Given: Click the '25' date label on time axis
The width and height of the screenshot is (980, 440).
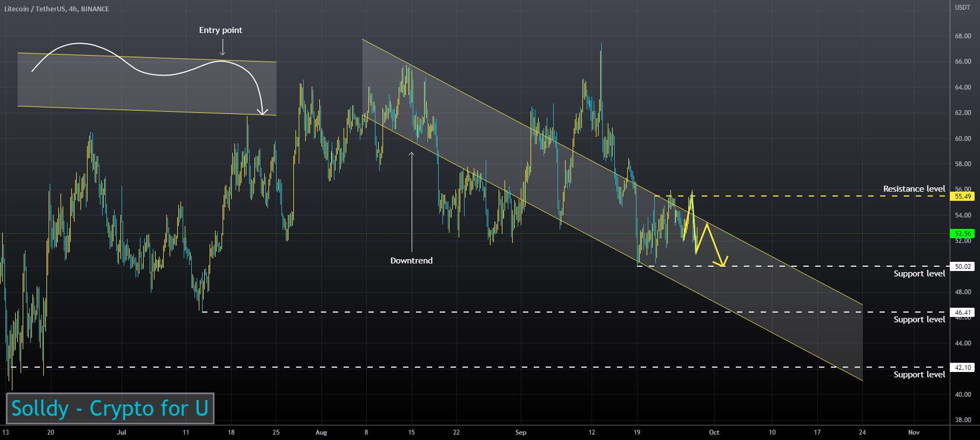Looking at the screenshot, I should (276, 432).
